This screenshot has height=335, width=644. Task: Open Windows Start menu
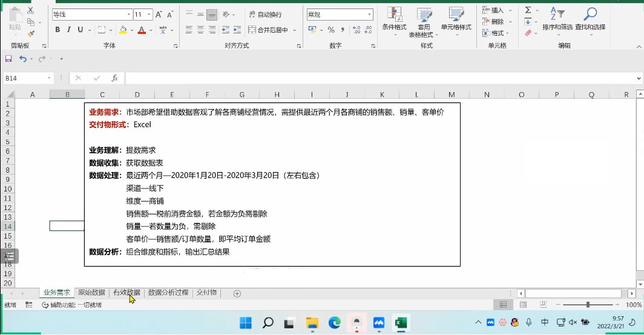246,323
